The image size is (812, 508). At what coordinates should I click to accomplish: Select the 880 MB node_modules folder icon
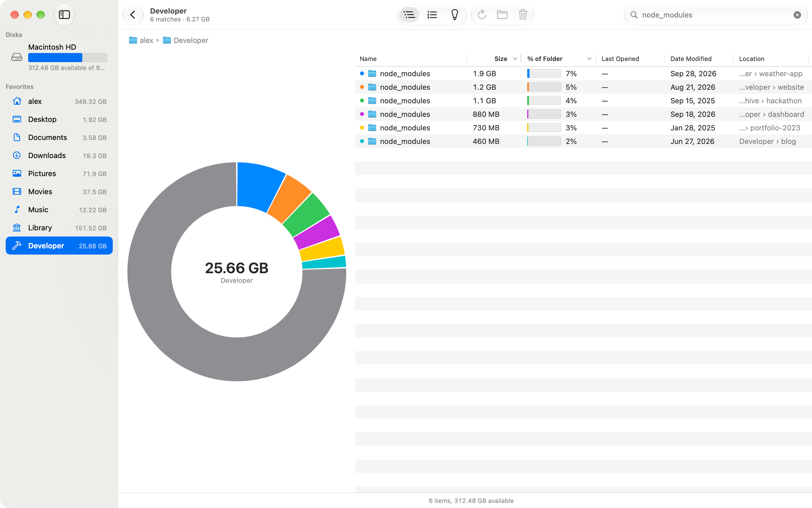pyautogui.click(x=372, y=114)
